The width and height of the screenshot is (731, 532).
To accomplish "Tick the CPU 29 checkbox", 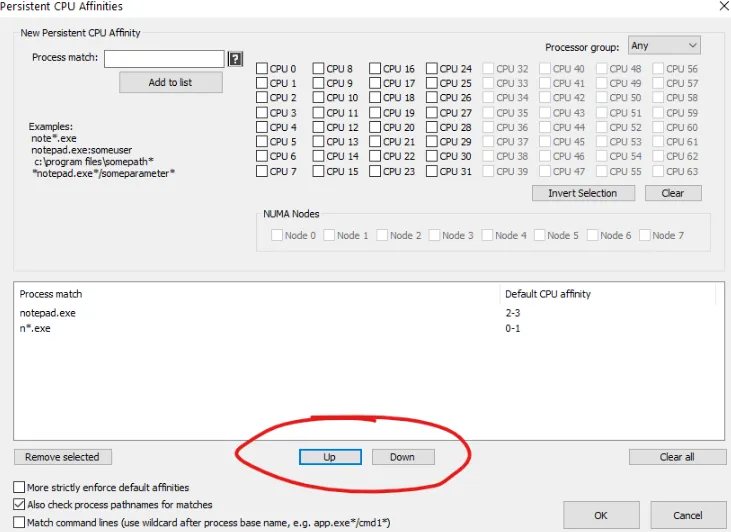I will click(432, 142).
